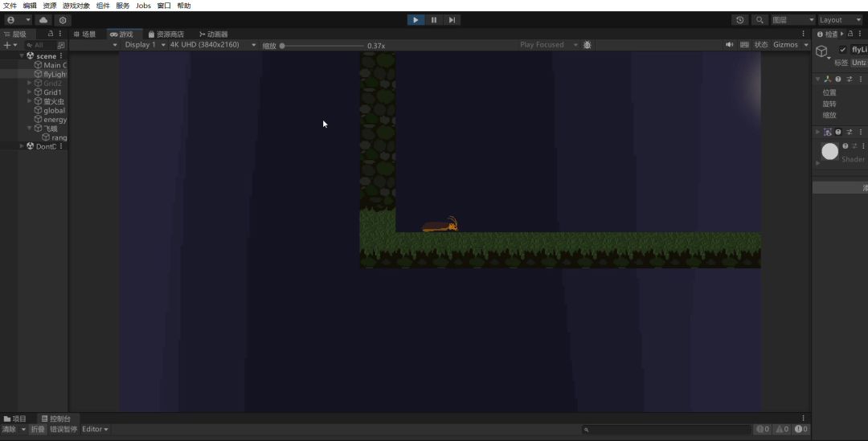868x441 pixels.
Task: Open the Gizmos dropdown arrow
Action: 806,45
